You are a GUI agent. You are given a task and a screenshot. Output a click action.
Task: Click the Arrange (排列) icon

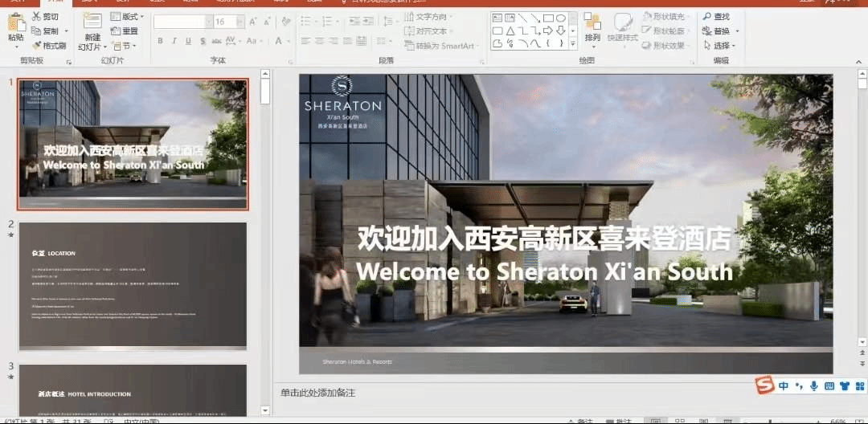tap(592, 23)
